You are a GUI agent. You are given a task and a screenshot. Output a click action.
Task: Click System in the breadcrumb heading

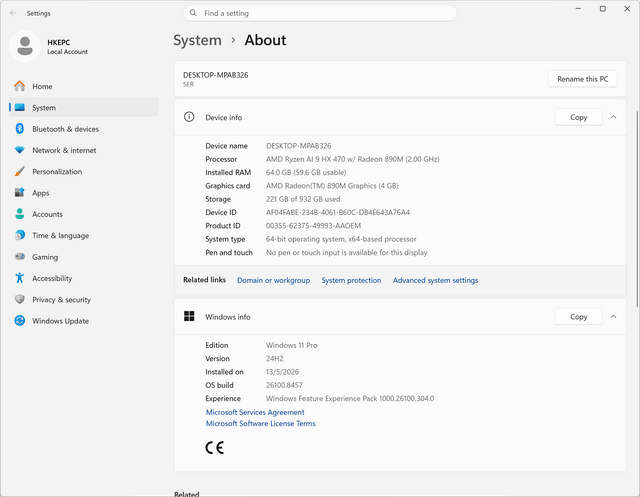click(198, 40)
